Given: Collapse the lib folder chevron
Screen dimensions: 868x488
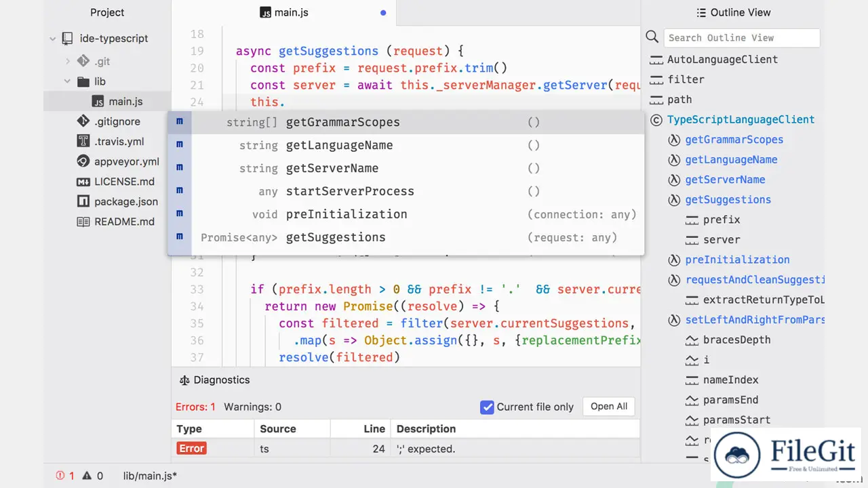Looking at the screenshot, I should (68, 81).
